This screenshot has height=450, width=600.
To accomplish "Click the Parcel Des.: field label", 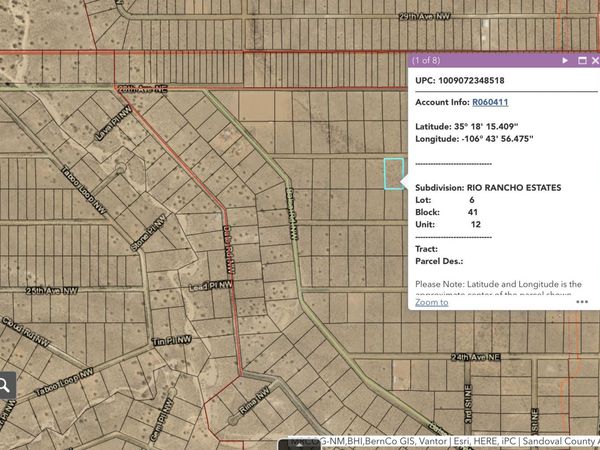I will pyautogui.click(x=439, y=261).
